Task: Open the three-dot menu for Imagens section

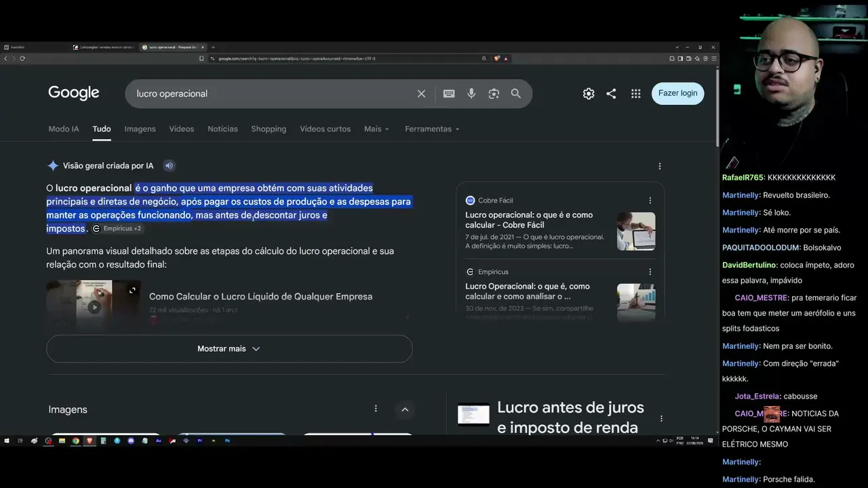Action: click(x=376, y=409)
